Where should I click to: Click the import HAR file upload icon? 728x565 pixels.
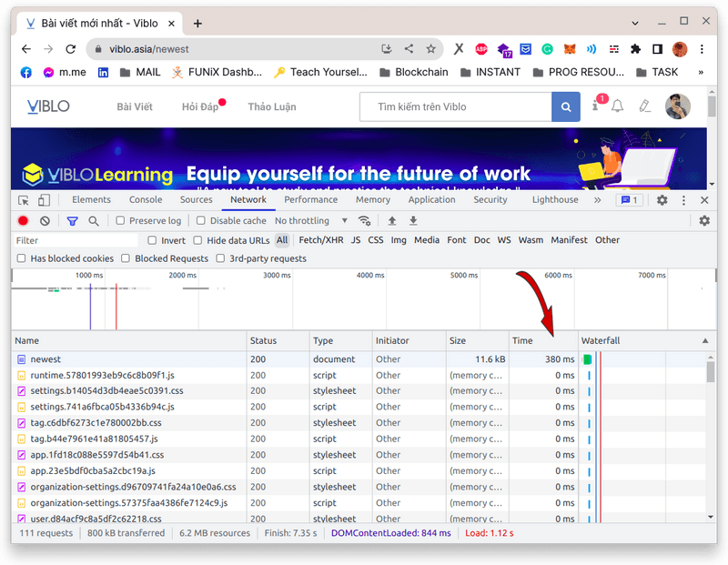tap(392, 221)
